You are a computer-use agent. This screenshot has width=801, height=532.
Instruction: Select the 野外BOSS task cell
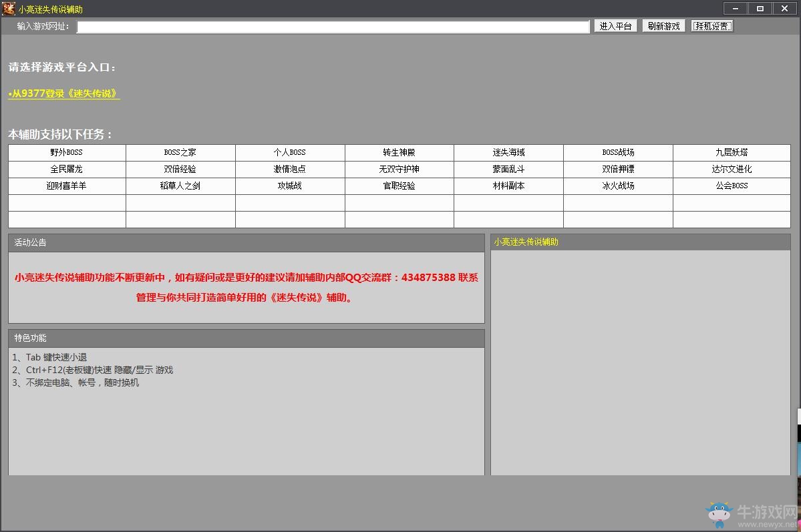click(x=67, y=153)
